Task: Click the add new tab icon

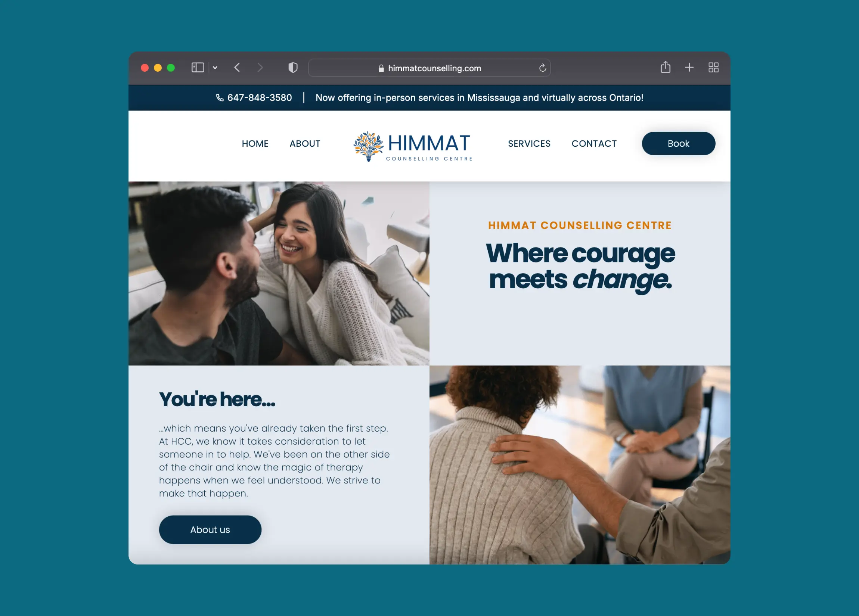Action: tap(688, 67)
